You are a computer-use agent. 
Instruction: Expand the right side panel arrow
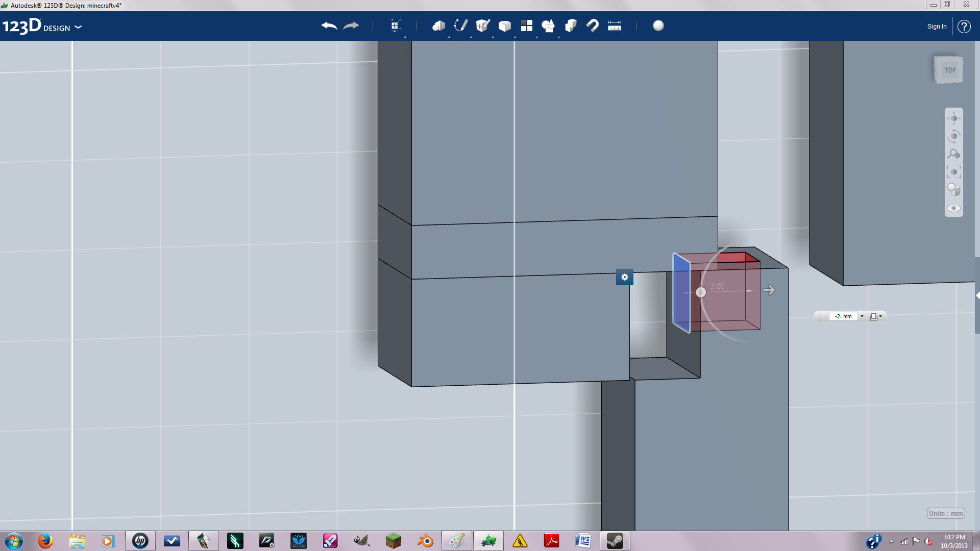coord(977,295)
